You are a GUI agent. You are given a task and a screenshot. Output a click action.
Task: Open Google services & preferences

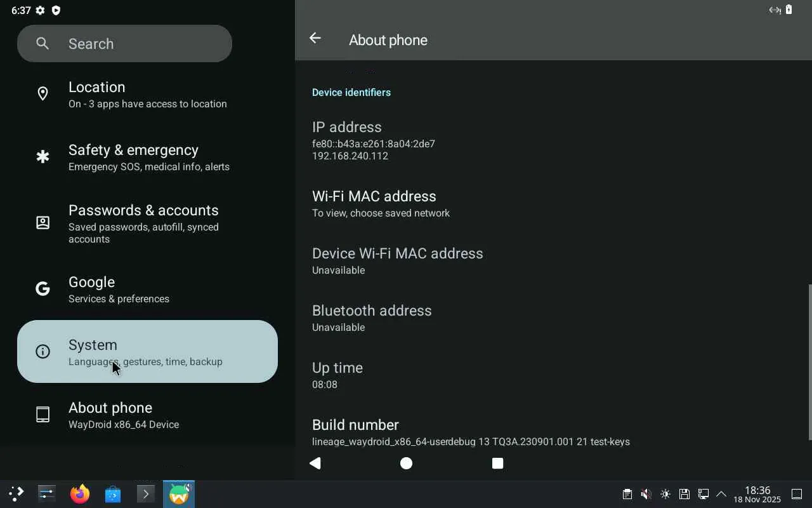[147, 289]
